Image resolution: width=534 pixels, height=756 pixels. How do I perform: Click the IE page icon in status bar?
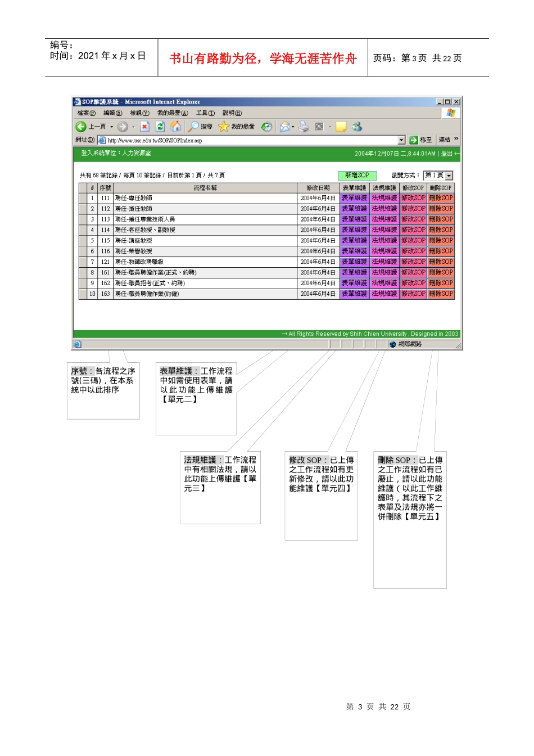pos(78,344)
